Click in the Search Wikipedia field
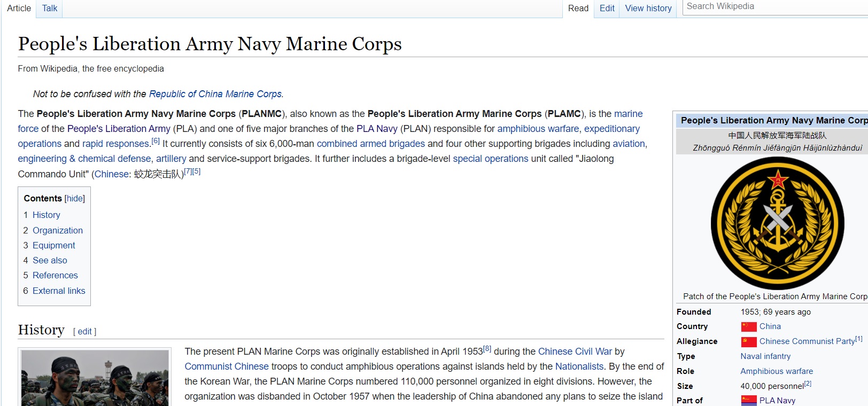 point(775,6)
